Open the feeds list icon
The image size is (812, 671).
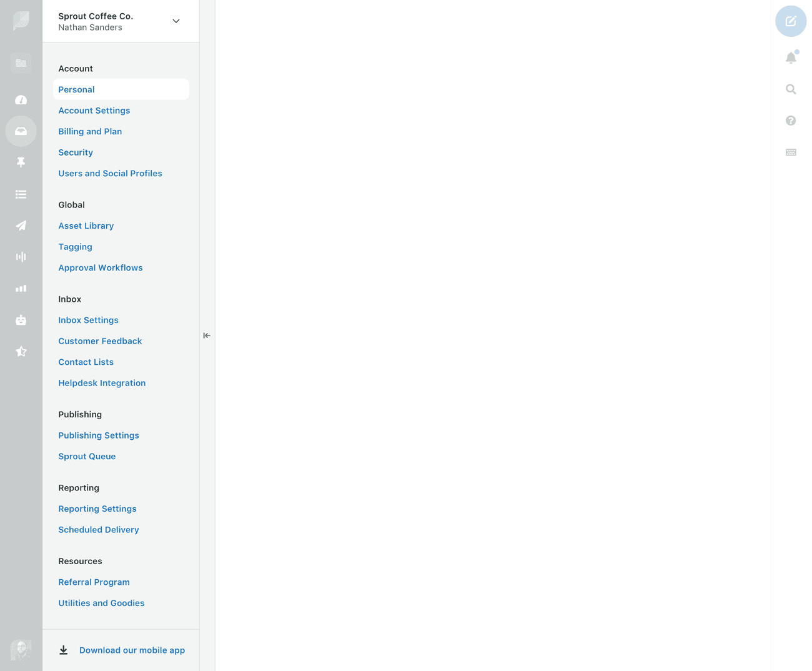21,194
